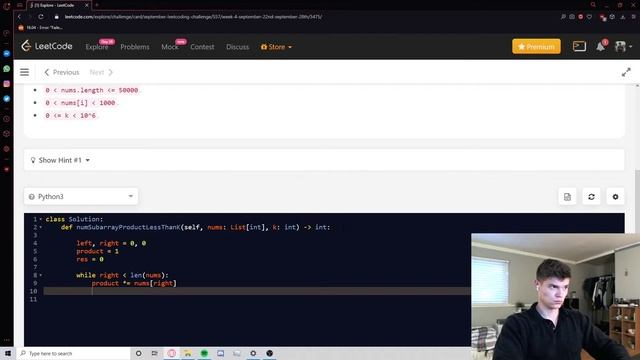
Task: Click the 'res = 0' code line
Action: pos(90,259)
